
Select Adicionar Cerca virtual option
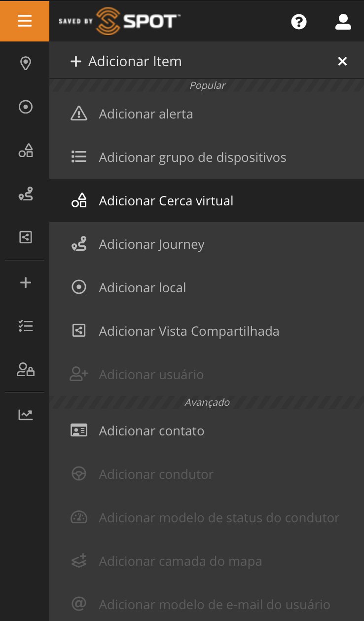pyautogui.click(x=166, y=201)
